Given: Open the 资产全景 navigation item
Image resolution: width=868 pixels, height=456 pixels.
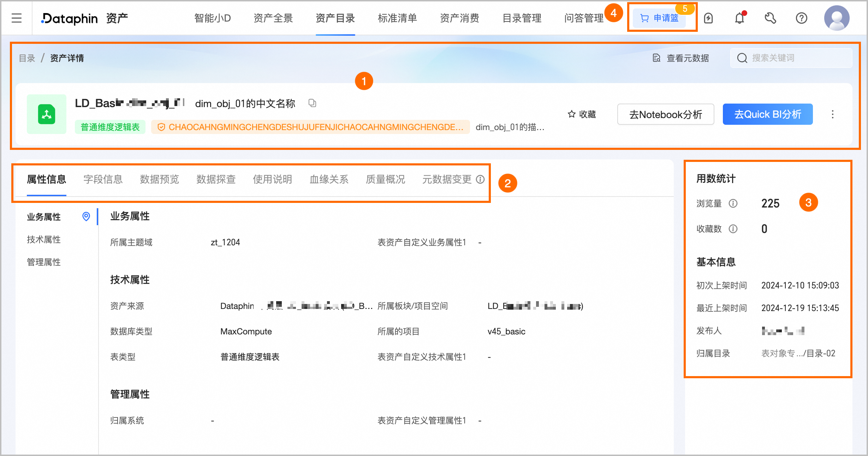Looking at the screenshot, I should coord(273,18).
